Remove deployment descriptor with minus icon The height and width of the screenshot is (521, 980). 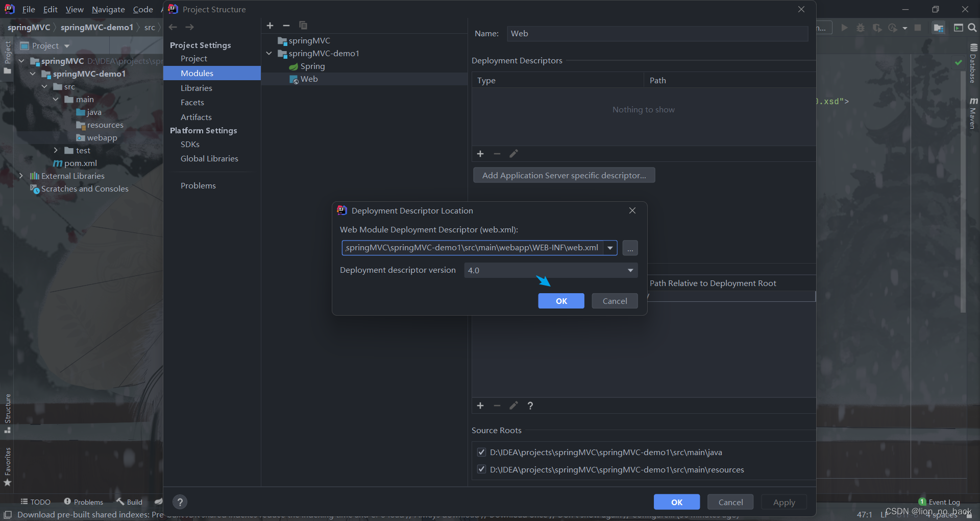click(497, 154)
